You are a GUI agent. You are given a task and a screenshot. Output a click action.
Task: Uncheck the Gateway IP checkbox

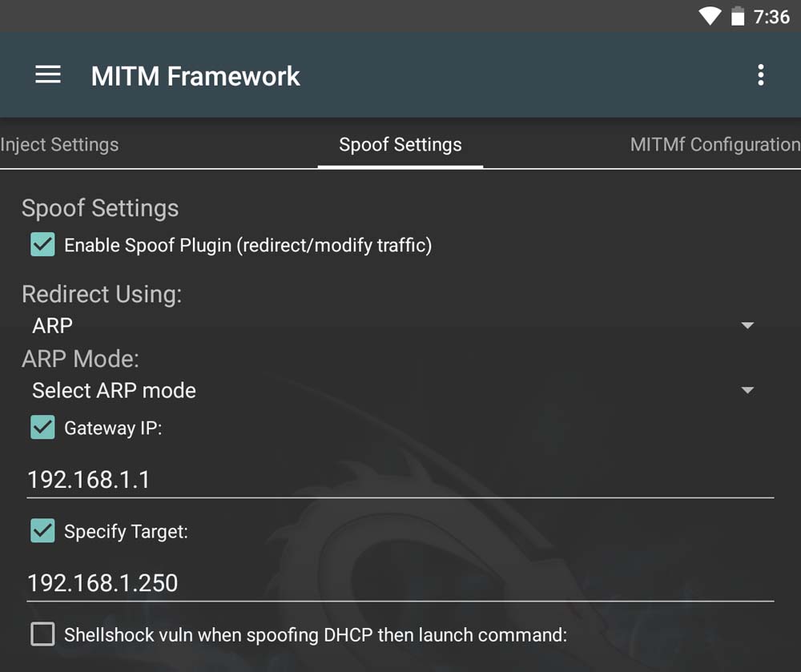(42, 428)
